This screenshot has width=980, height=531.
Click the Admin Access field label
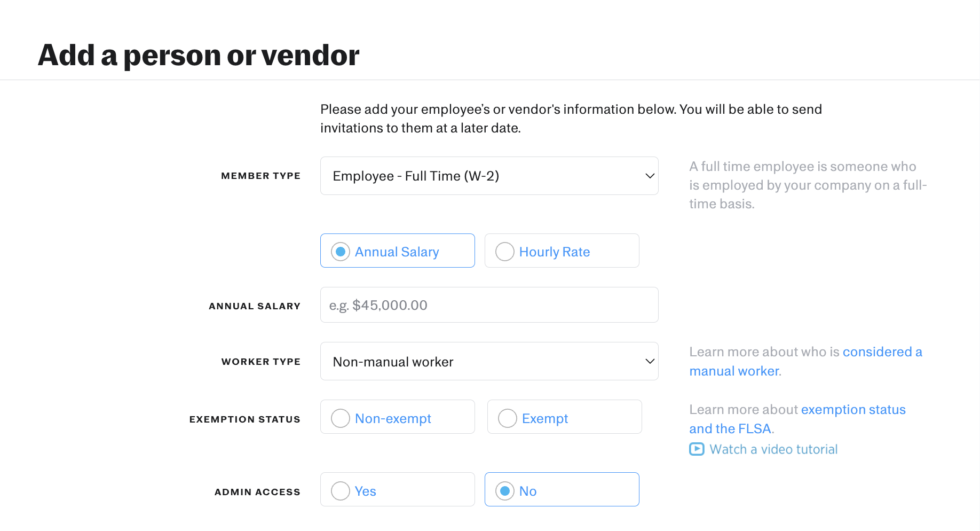tap(257, 492)
